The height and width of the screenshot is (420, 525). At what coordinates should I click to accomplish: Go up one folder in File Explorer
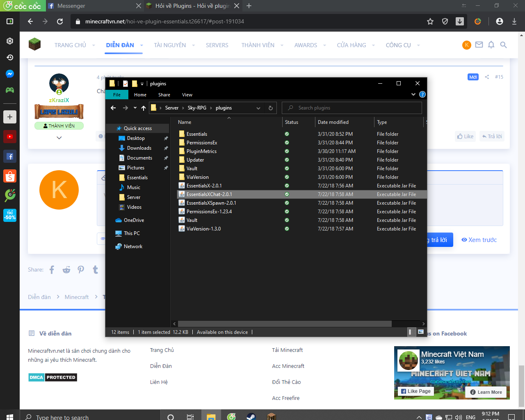coord(144,108)
